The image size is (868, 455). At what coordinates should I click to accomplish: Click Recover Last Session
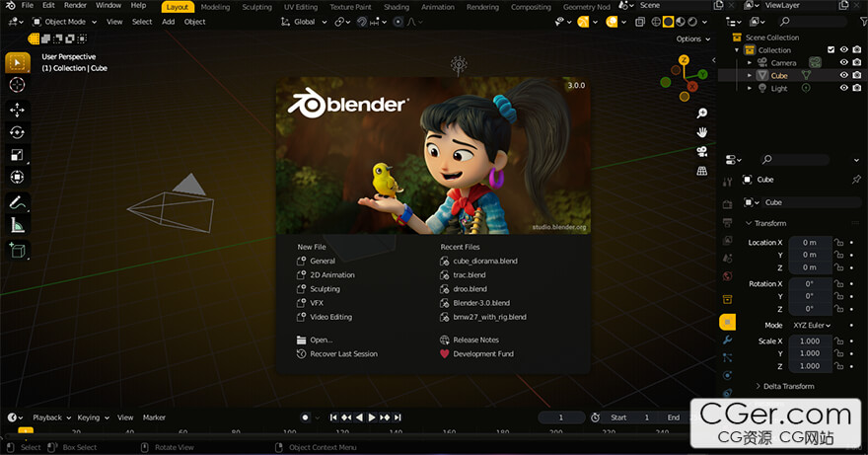[343, 353]
